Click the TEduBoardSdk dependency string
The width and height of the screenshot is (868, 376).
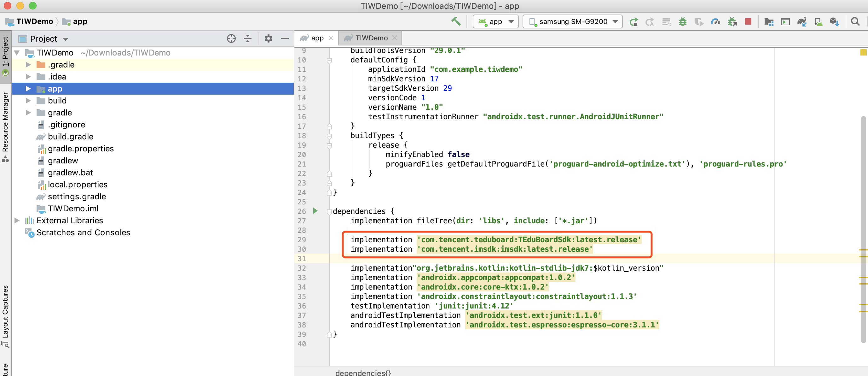click(529, 240)
